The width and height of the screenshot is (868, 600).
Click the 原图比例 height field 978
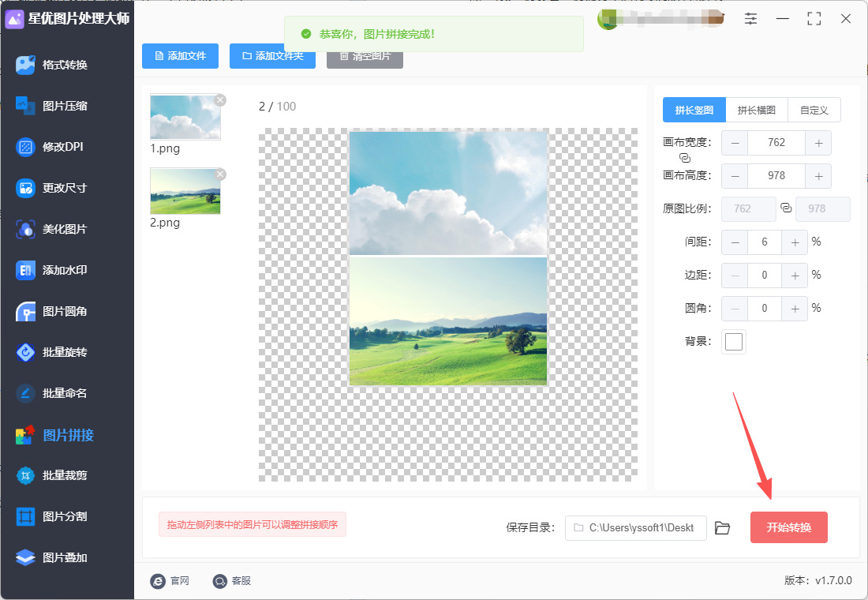[822, 209]
